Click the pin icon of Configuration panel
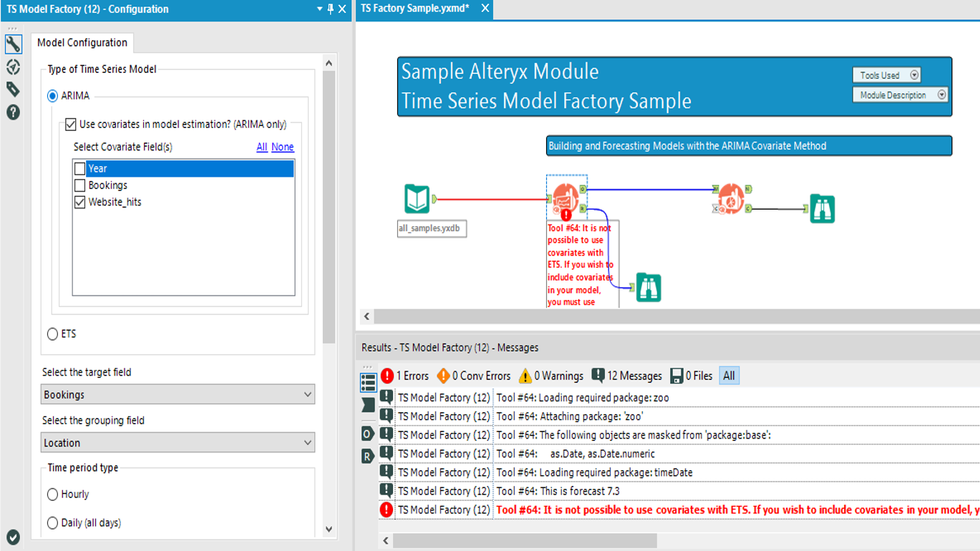Viewport: 980px width, 551px height. (330, 9)
